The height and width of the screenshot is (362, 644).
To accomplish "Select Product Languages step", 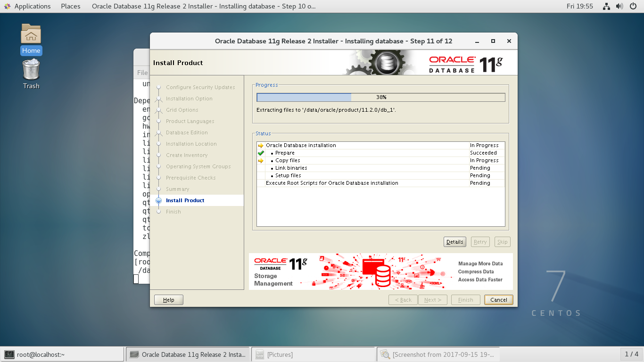I will point(190,121).
